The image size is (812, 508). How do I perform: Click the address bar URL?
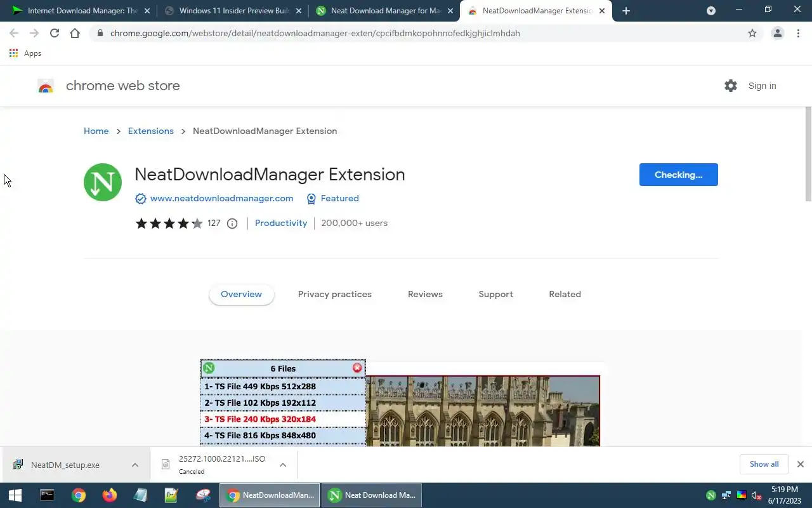315,33
